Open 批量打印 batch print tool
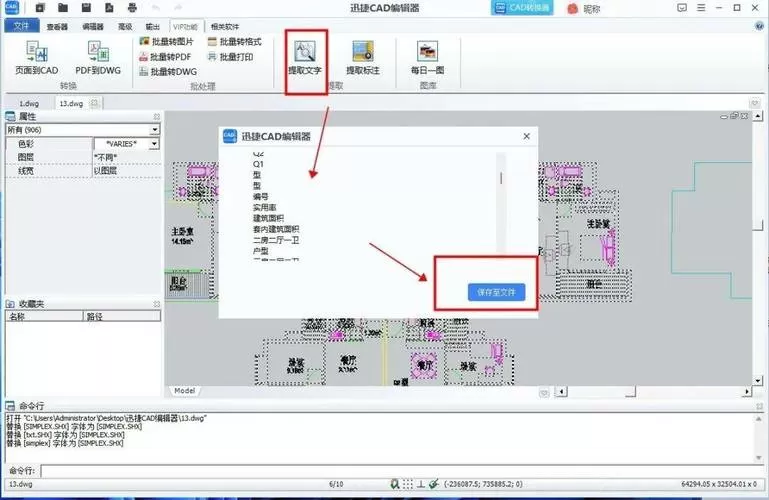Screen dimensions: 769x500 (x=231, y=57)
